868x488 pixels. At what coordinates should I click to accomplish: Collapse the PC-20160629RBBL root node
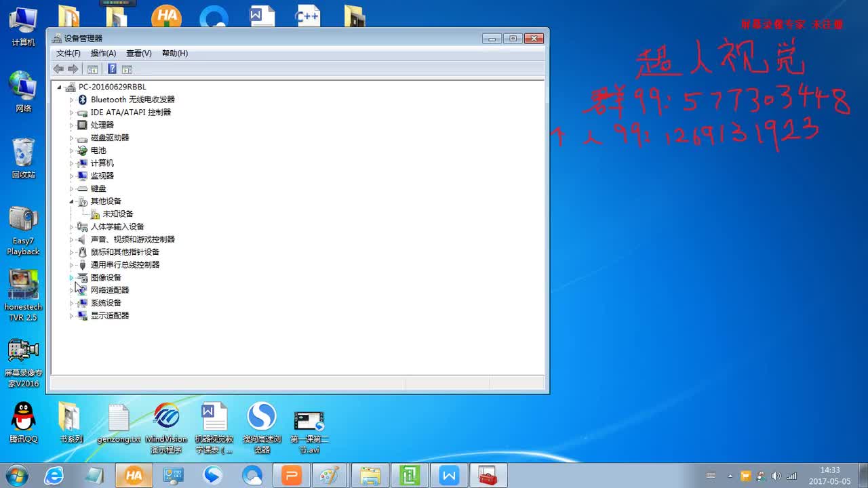point(59,87)
